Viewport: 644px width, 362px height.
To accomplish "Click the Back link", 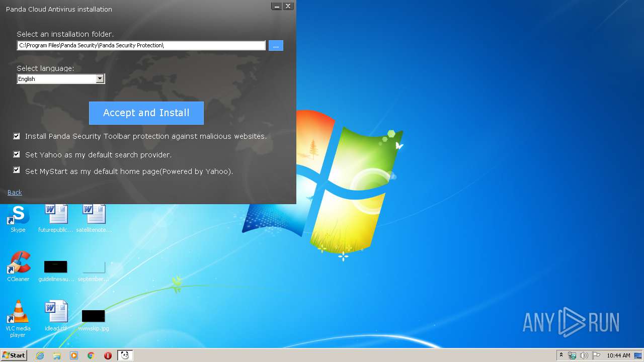I will [x=15, y=193].
